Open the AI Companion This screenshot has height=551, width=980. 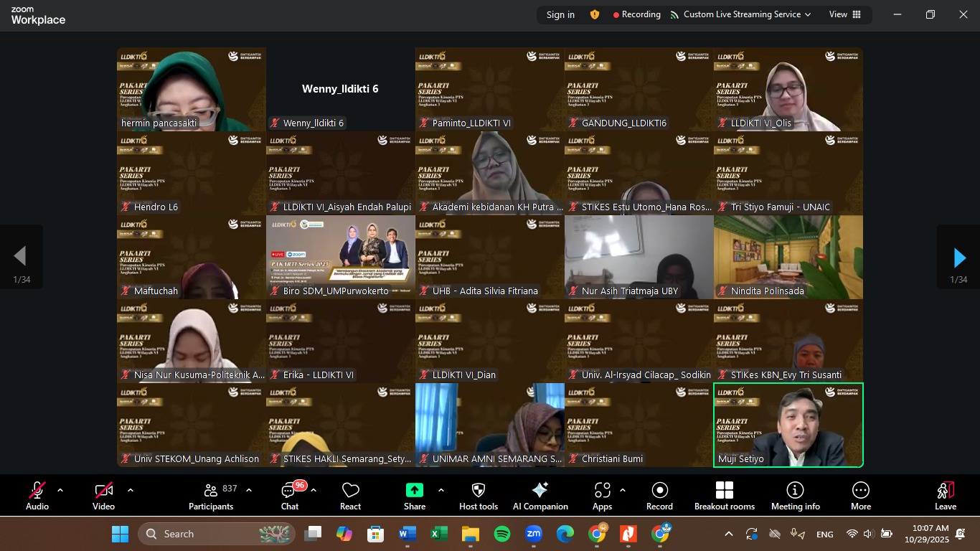(540, 496)
